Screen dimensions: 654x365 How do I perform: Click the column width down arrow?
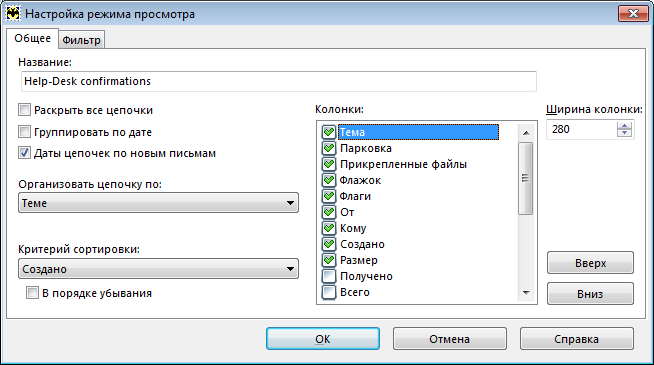click(x=624, y=133)
